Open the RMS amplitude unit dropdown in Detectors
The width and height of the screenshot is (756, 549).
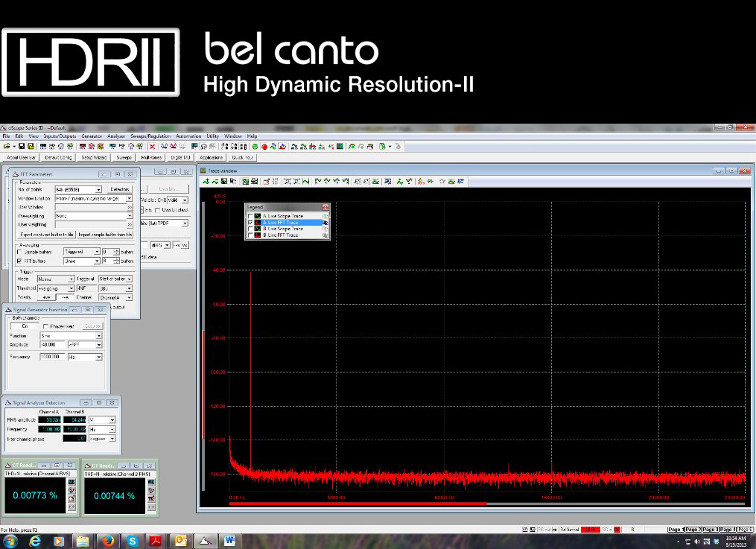(112, 420)
